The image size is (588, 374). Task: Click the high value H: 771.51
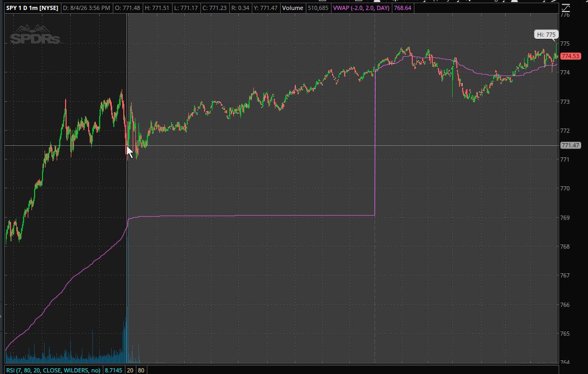click(157, 8)
